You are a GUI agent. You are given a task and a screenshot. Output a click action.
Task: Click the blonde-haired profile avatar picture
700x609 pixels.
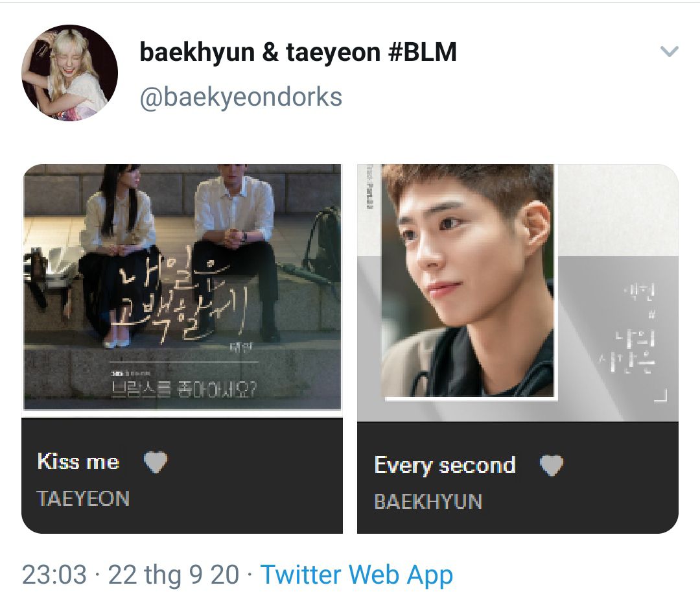point(69,73)
